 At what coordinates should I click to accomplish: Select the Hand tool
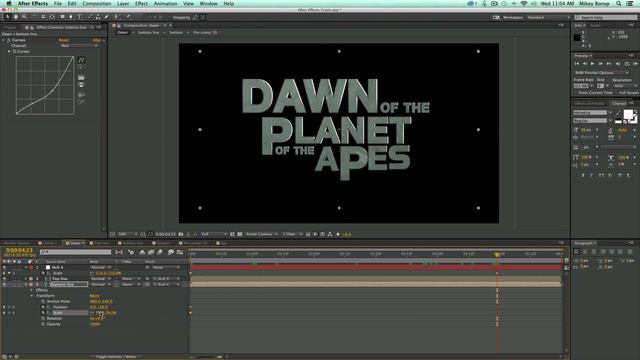point(16,17)
